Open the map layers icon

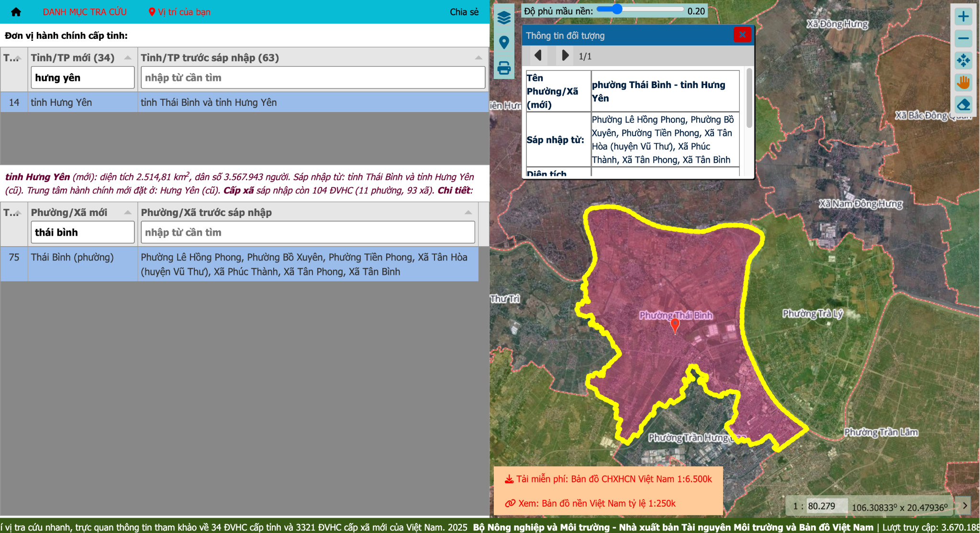pyautogui.click(x=504, y=18)
